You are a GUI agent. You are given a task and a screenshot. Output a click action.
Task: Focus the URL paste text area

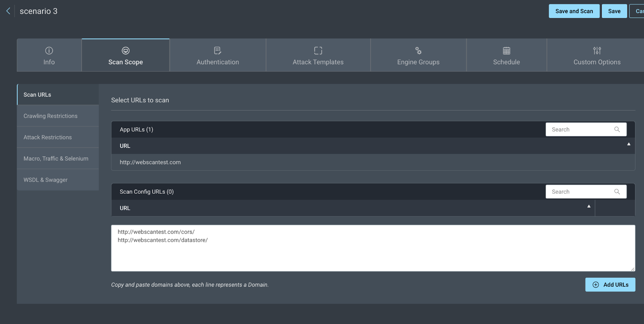[373, 254]
